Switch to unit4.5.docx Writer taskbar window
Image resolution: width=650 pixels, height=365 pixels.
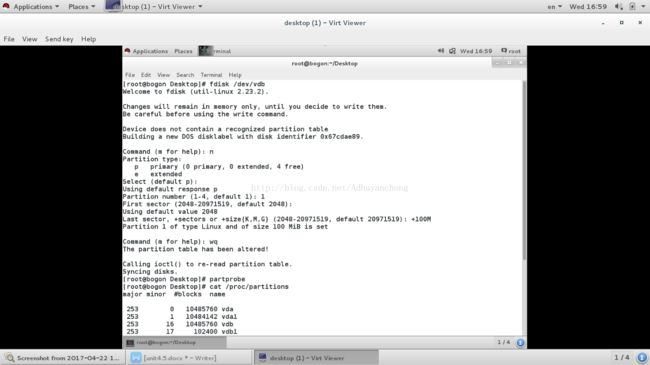189,358
